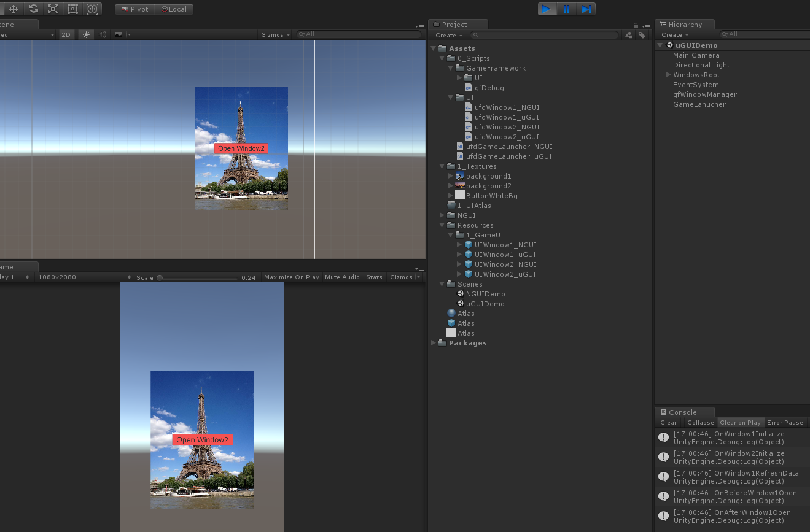The image size is (810, 532).
Task: Switch to the Console tab
Action: [x=682, y=412]
